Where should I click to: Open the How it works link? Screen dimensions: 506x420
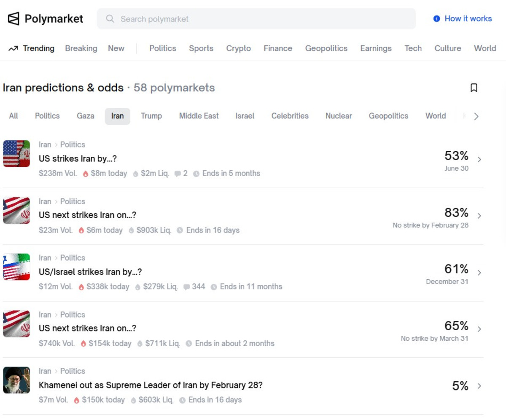click(x=468, y=19)
